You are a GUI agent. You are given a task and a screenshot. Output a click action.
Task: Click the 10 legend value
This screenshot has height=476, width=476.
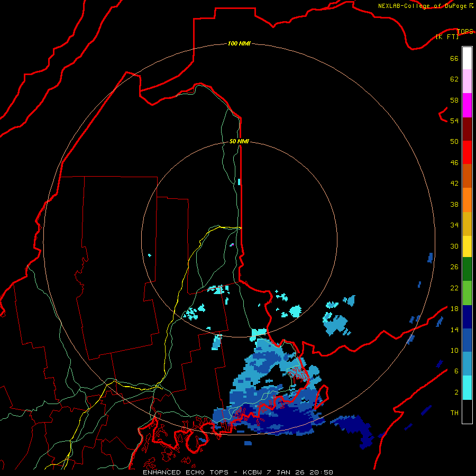[x=454, y=350]
